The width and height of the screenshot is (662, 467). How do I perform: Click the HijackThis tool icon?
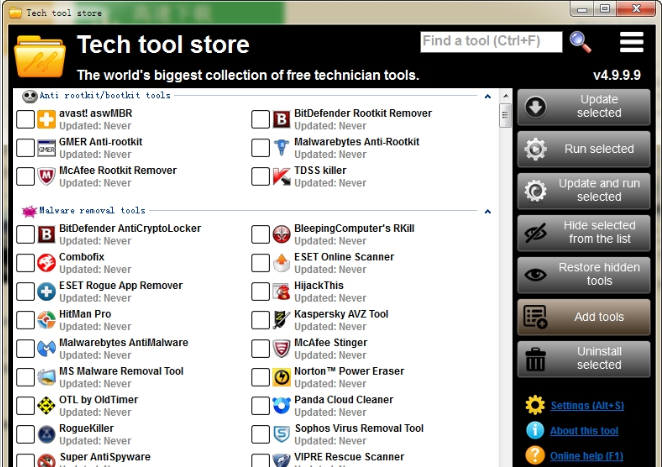tap(283, 292)
